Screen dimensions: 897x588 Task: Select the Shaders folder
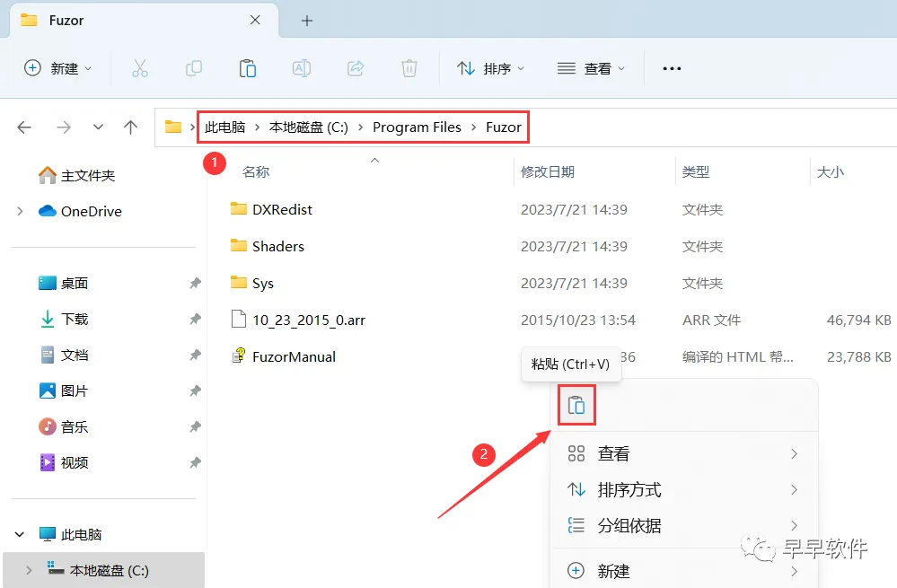[268, 246]
